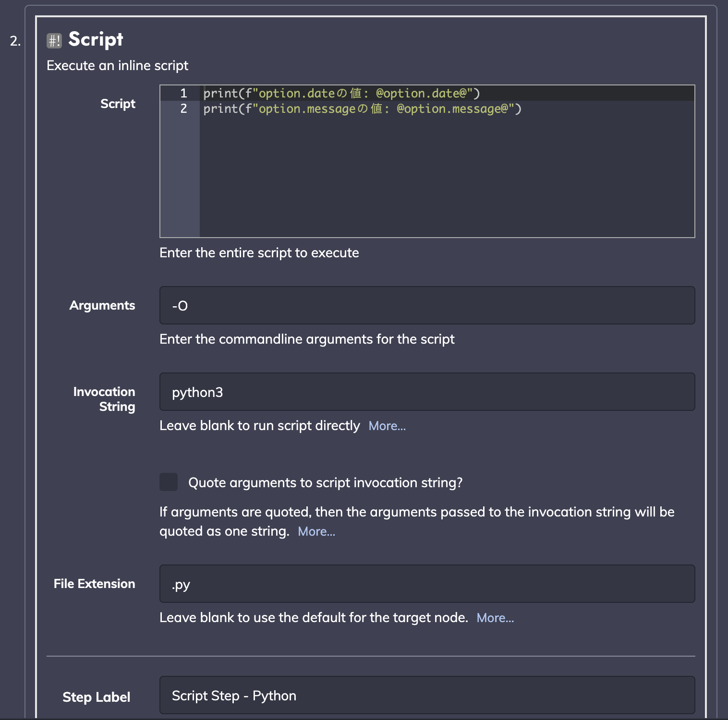Click the Script step heading

pyautogui.click(x=96, y=39)
